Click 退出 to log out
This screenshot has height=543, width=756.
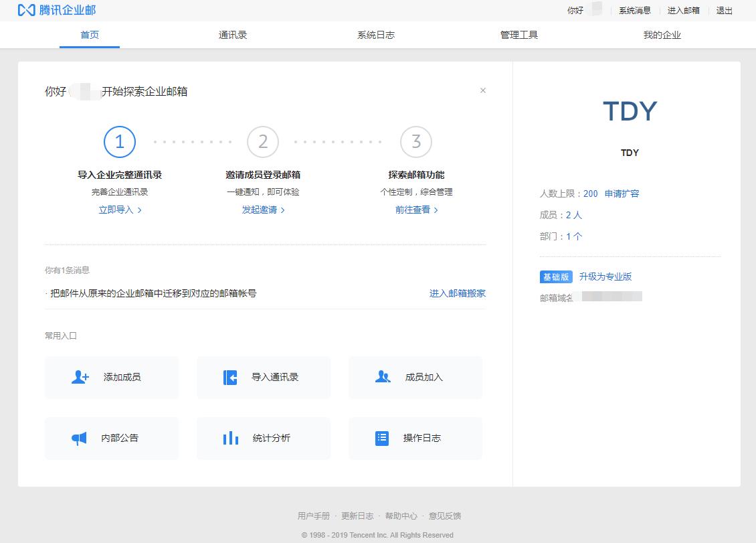(725, 11)
